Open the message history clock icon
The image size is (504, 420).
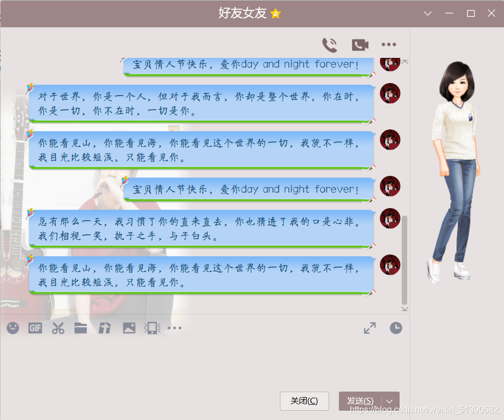[396, 328]
